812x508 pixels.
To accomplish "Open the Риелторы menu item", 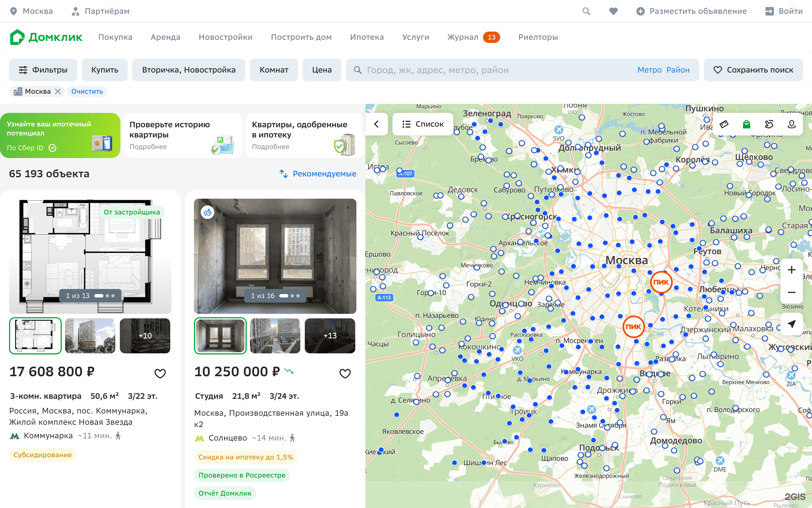I will coord(538,37).
